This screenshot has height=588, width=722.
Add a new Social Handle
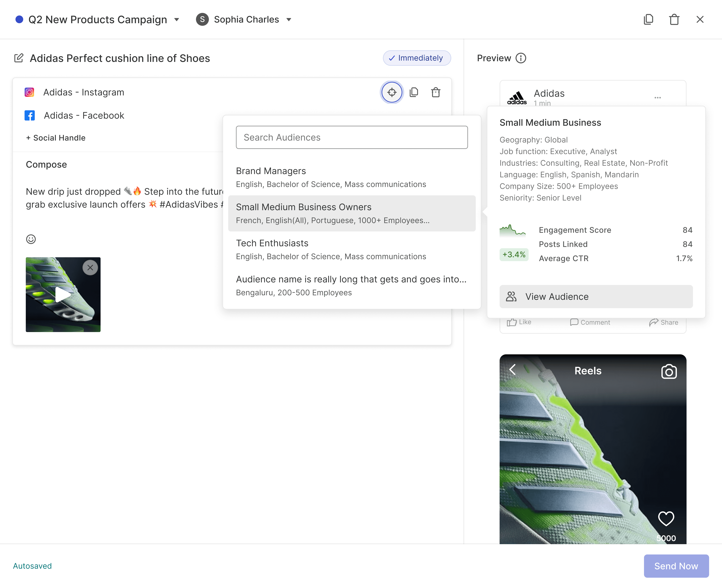click(x=56, y=138)
